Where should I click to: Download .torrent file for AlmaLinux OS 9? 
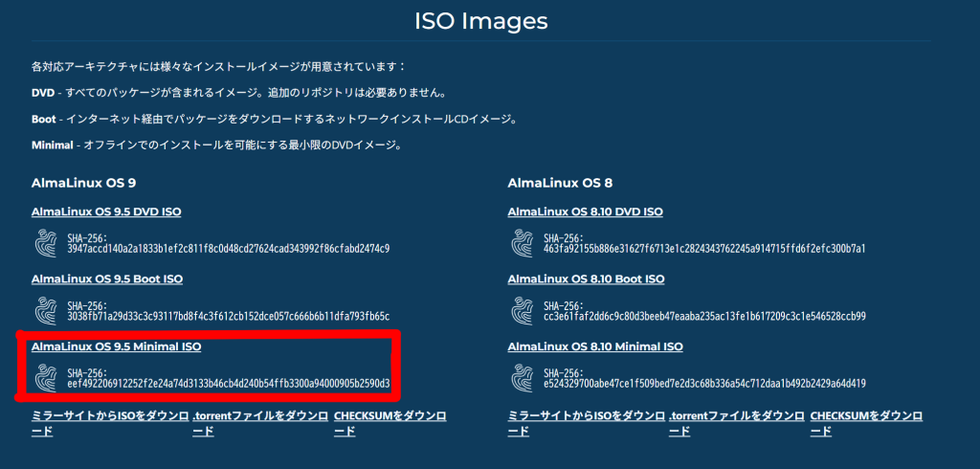tap(259, 423)
